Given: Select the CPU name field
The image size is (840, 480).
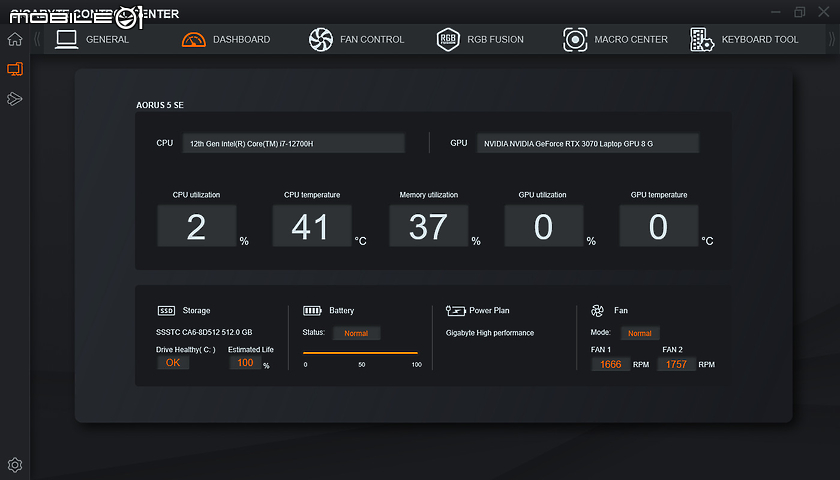Looking at the screenshot, I should (294, 144).
